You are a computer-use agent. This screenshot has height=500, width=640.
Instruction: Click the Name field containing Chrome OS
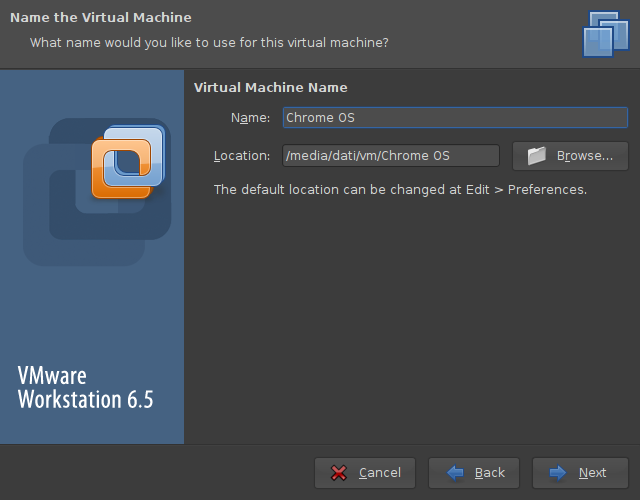click(x=455, y=118)
